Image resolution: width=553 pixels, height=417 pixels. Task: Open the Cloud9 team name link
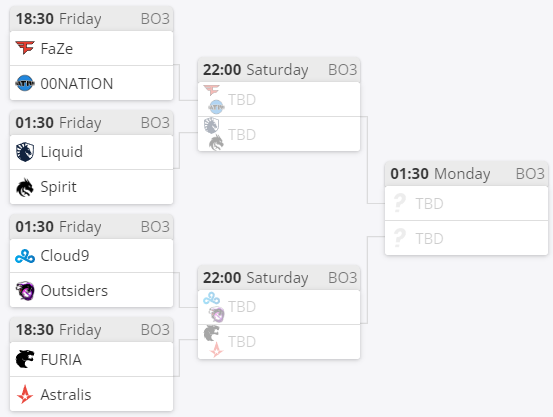click(x=65, y=256)
